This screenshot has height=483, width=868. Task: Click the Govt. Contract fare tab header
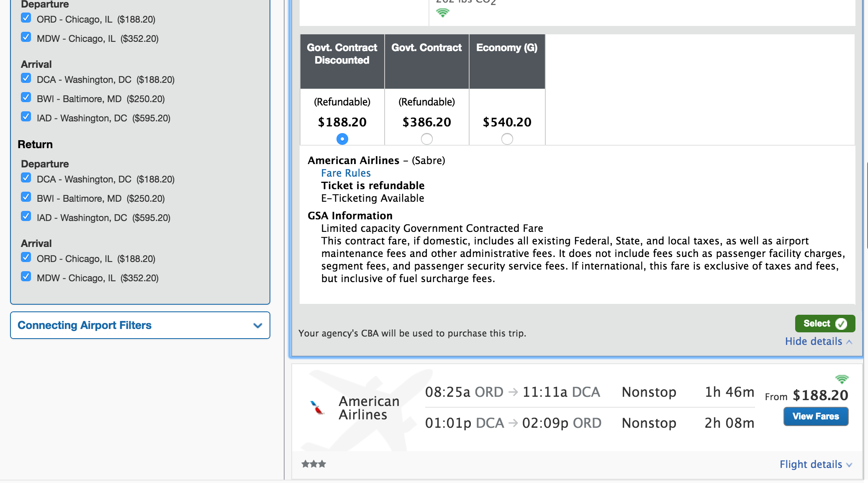point(426,59)
